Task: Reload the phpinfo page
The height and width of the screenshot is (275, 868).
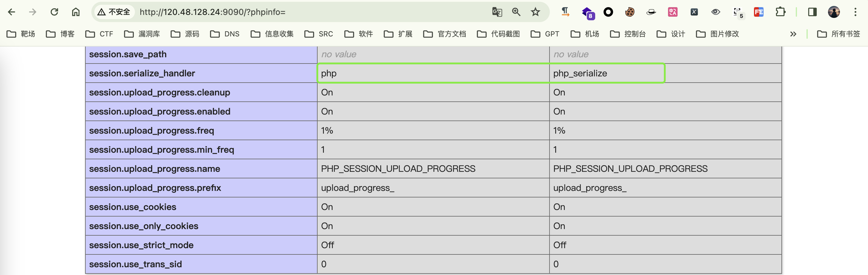Action: [54, 12]
